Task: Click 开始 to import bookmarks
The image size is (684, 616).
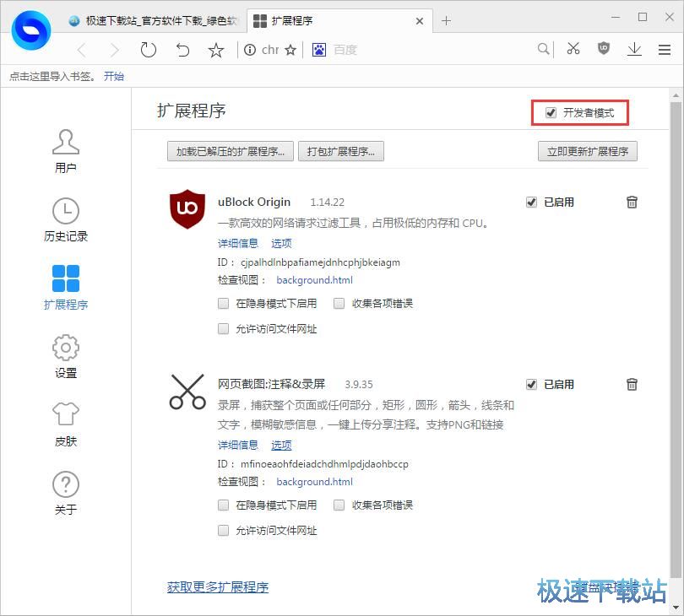Action: (x=114, y=76)
